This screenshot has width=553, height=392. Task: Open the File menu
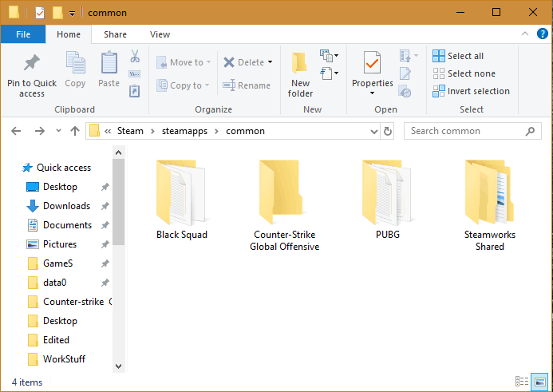click(23, 34)
